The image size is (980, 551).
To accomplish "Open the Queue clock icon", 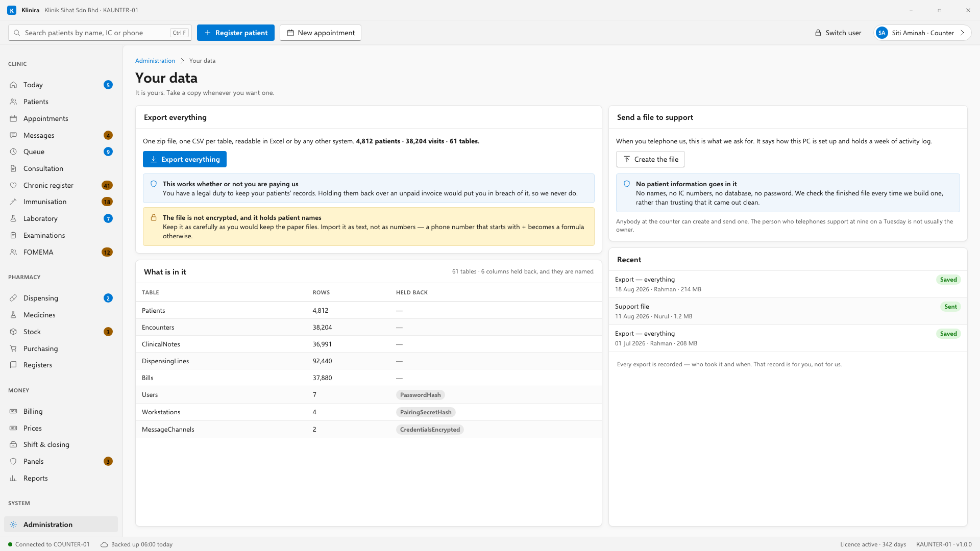I will coord(13,152).
